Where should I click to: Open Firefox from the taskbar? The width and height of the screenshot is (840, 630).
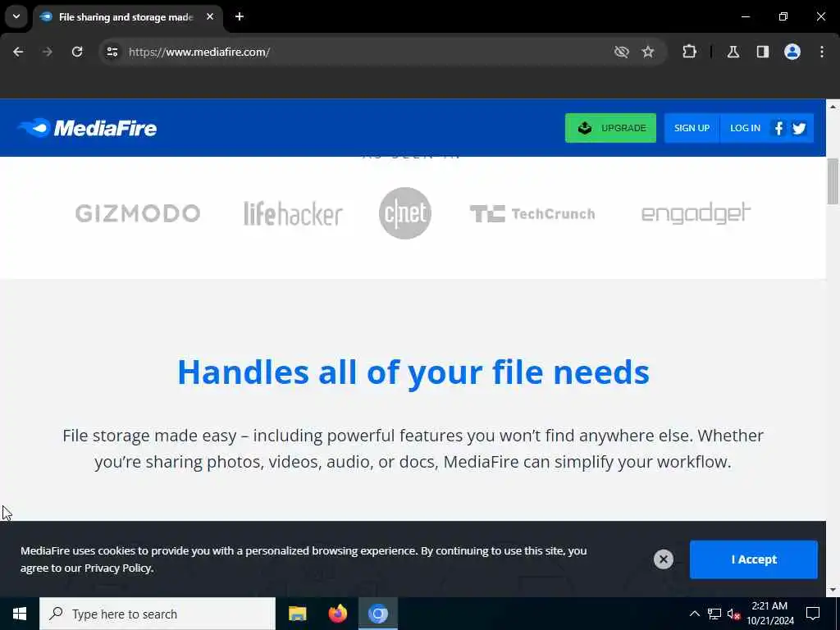point(337,614)
